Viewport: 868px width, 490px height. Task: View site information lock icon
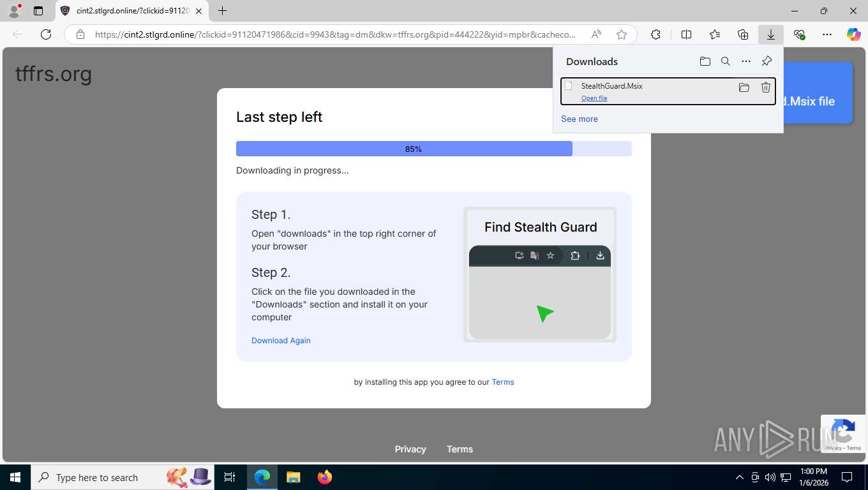coord(80,34)
